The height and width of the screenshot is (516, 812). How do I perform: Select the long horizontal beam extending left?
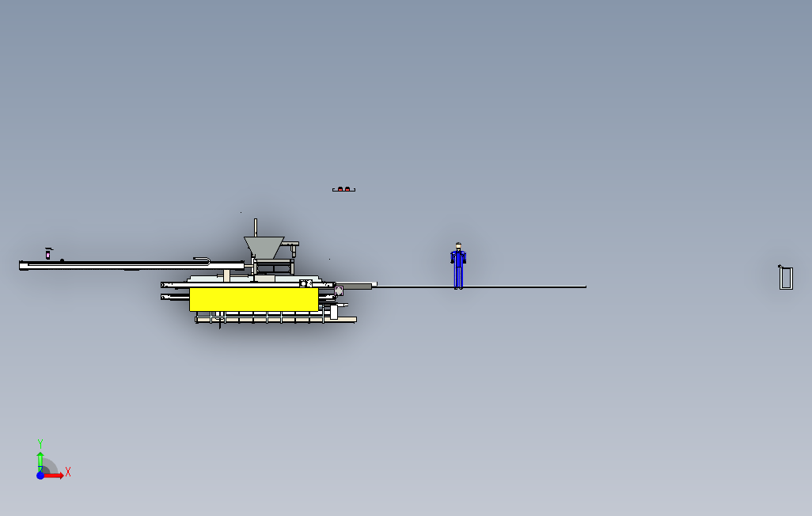coord(131,265)
